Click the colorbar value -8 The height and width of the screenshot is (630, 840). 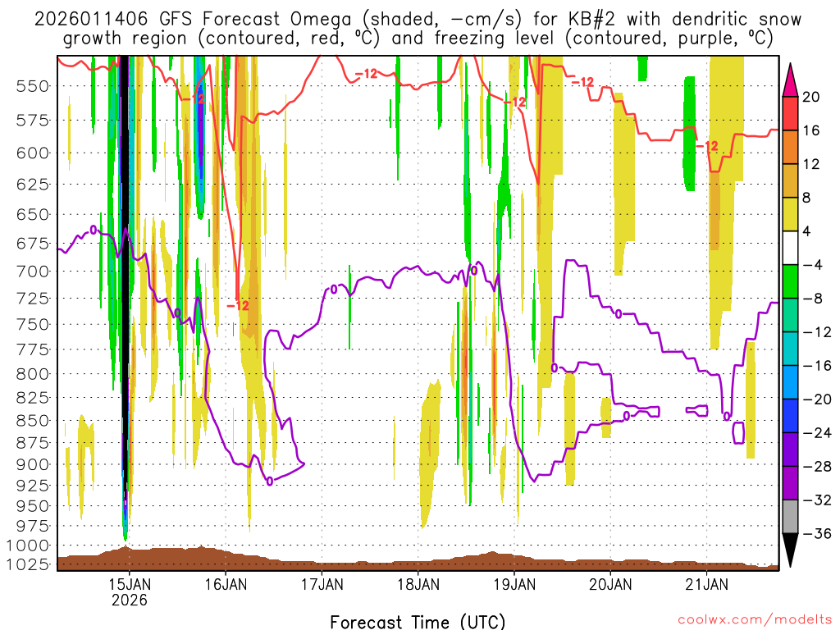(x=813, y=299)
